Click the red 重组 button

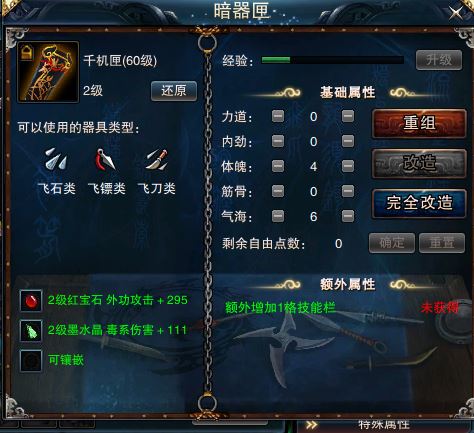pos(419,123)
